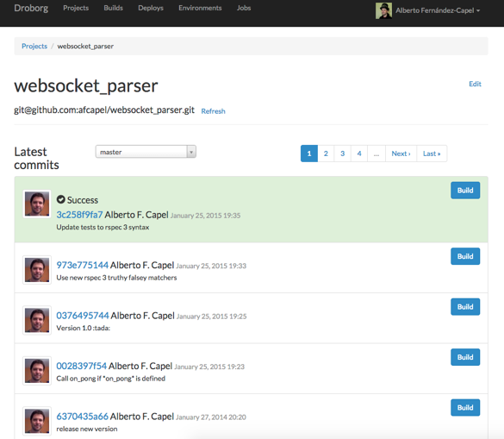Open the Builds menu item
Image resolution: width=504 pixels, height=439 pixels.
coord(113,8)
